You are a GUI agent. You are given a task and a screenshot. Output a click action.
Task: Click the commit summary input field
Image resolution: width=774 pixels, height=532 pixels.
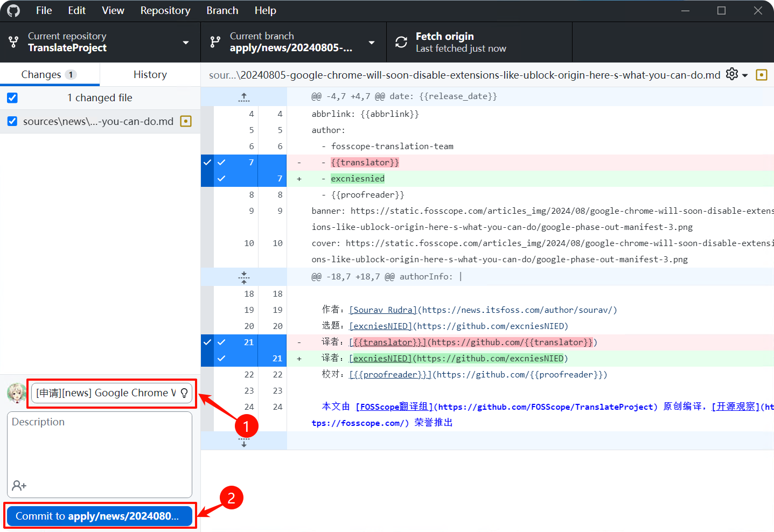[111, 393]
